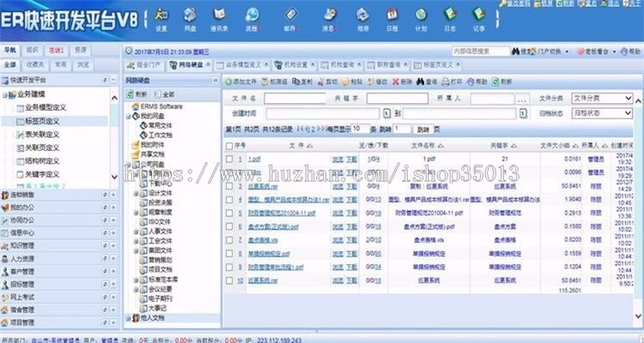Open 老板看台 dropdown

pos(597,51)
